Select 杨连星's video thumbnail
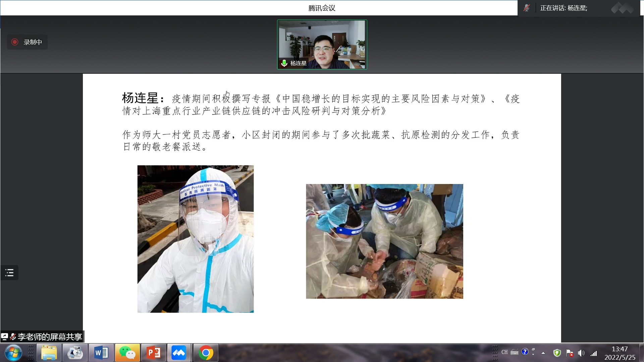The image size is (644, 362). [x=322, y=45]
